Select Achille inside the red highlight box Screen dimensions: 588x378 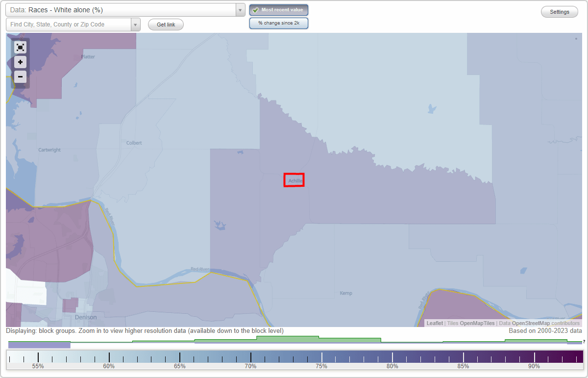pos(294,180)
